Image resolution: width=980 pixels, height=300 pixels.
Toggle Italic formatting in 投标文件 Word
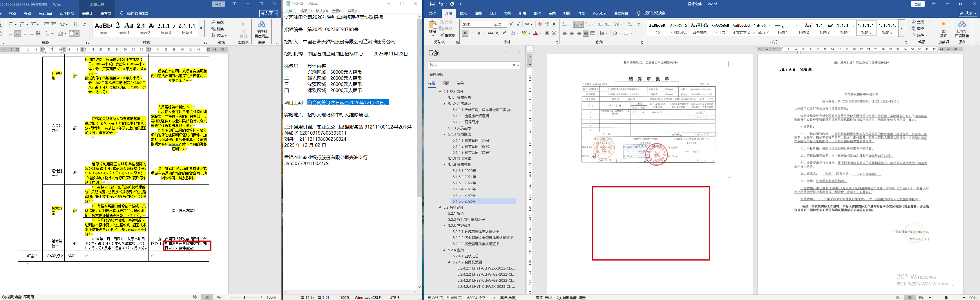[472, 33]
